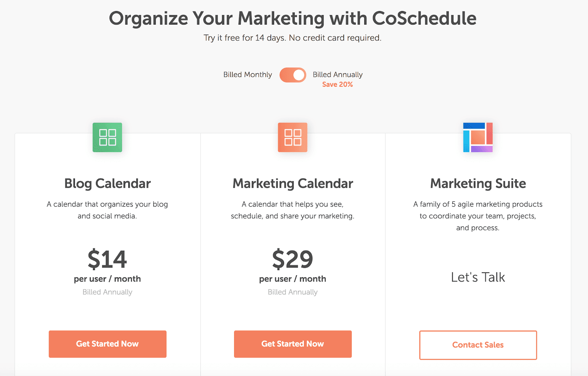Click the green Blog Calendar icon
588x376 pixels.
[107, 137]
